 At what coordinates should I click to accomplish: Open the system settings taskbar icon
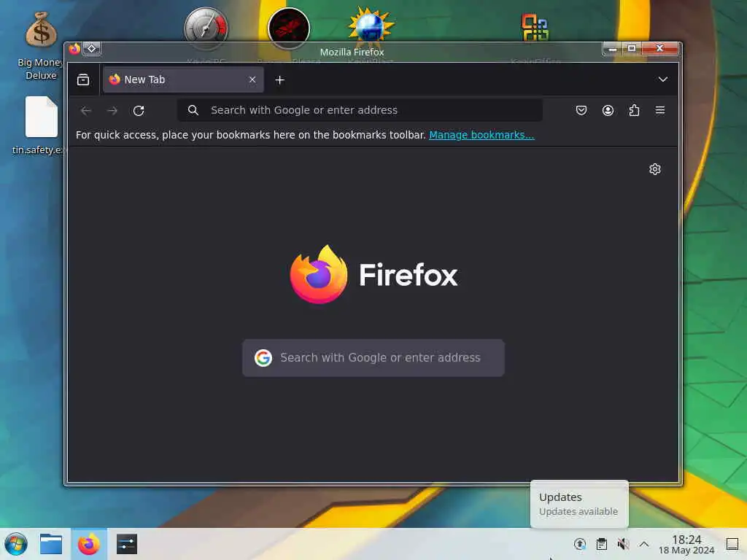[127, 544]
